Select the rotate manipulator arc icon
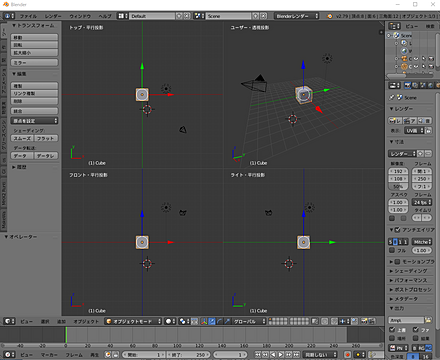This screenshot has width=440, height=360. click(219, 321)
